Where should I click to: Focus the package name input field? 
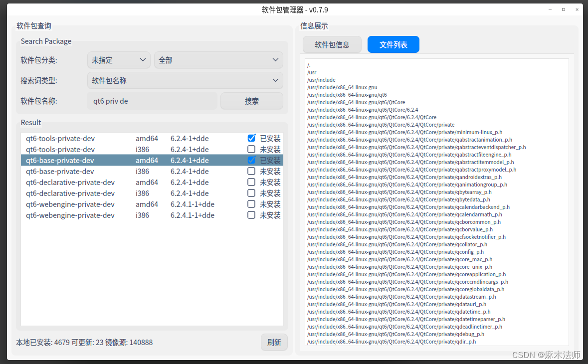[x=152, y=101]
